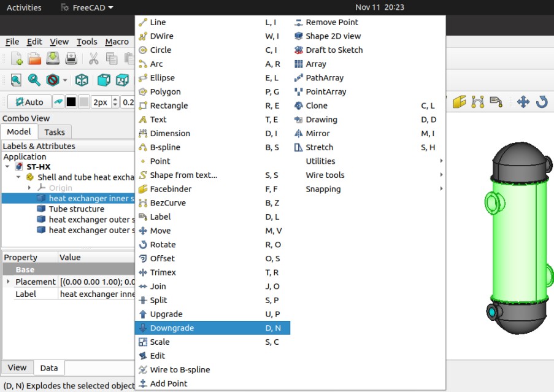This screenshot has height=392, width=554.
Task: Click the Print icon in toolbar
Action: pyautogui.click(x=71, y=59)
